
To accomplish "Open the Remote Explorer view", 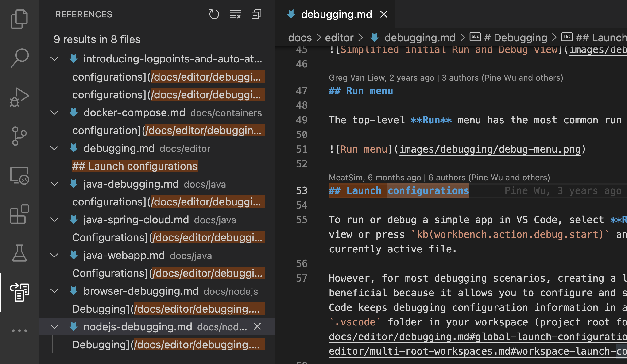I will point(19,176).
